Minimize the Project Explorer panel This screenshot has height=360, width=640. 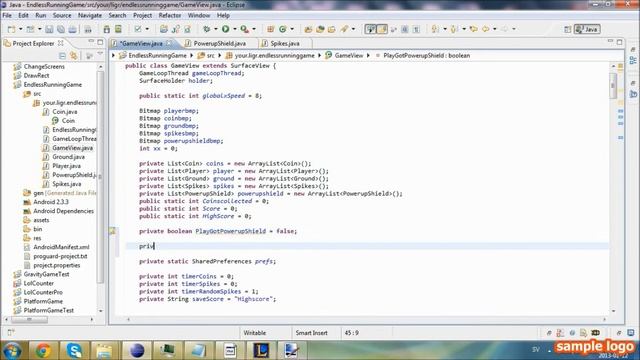tap(91, 42)
